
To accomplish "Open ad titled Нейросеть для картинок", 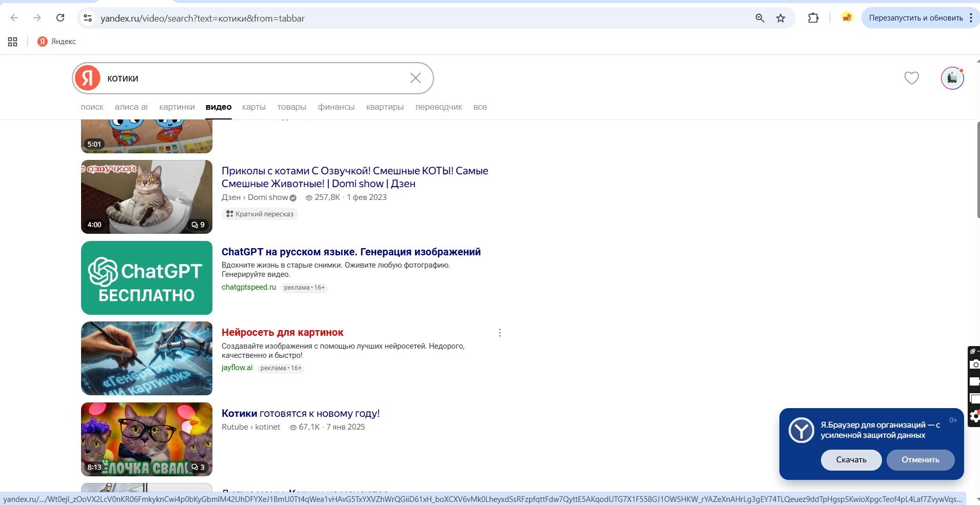I will pos(282,332).
